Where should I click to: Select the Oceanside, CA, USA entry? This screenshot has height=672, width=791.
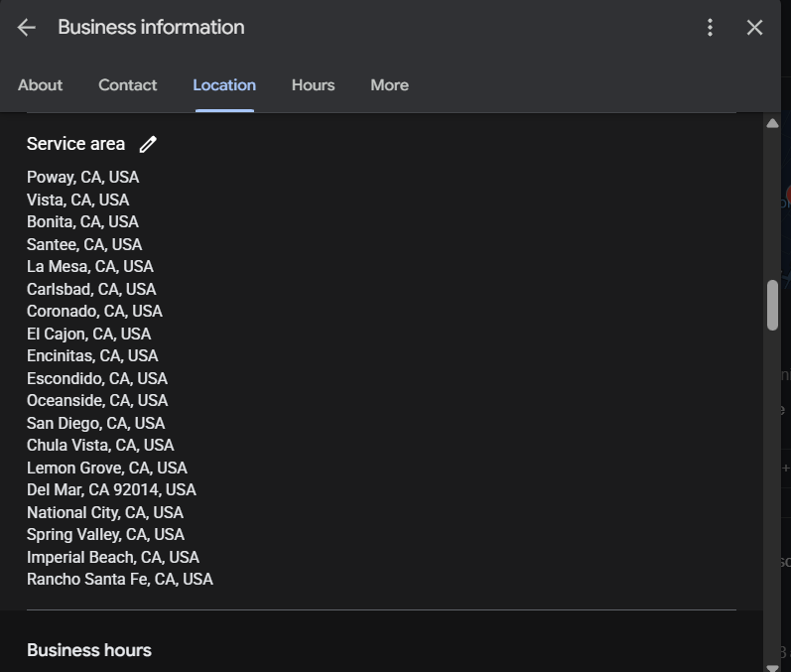[97, 401]
